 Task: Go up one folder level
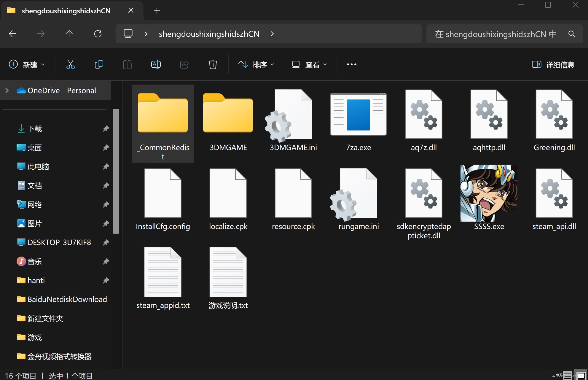click(69, 34)
